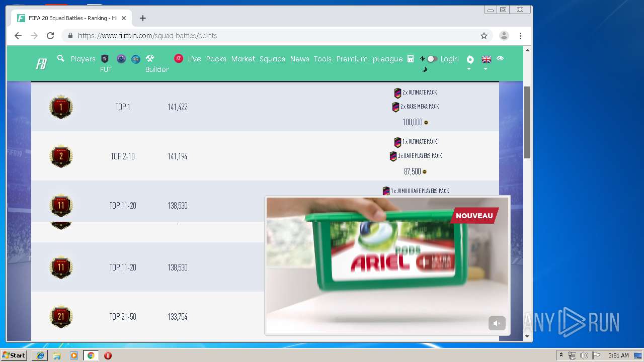The image size is (644, 362).
Task: Click the TOP 21-50 rank badge
Action: click(x=61, y=316)
